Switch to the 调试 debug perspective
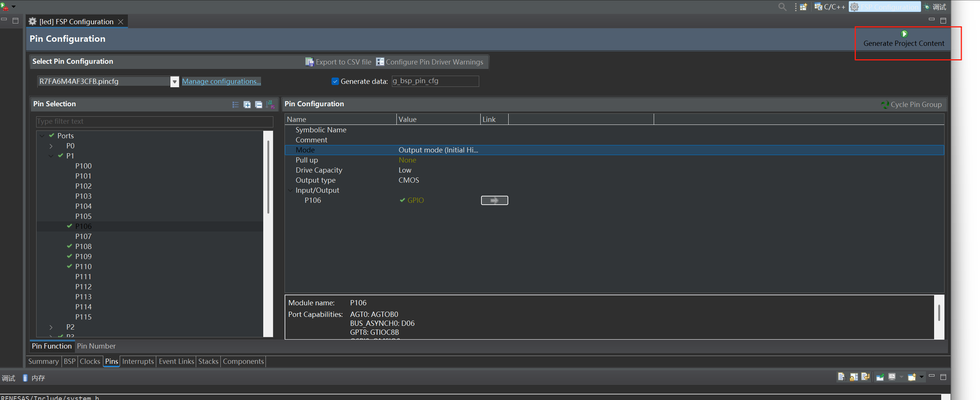This screenshot has height=400, width=980. pos(935,7)
